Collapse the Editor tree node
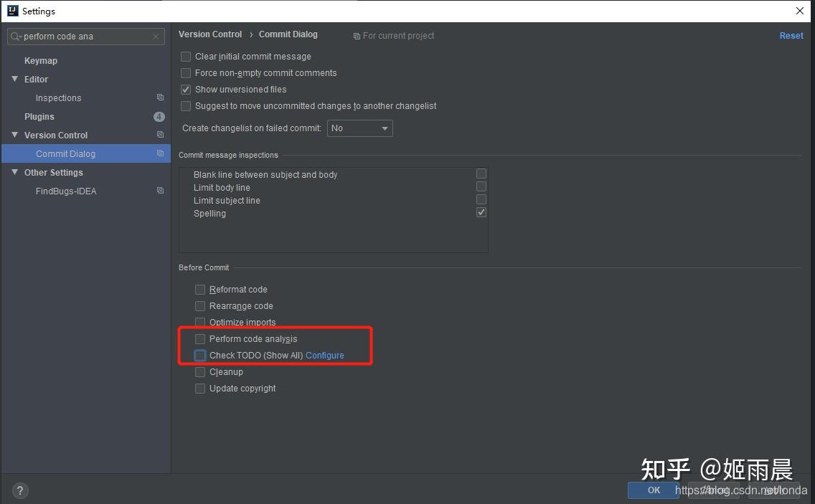 tap(14, 79)
